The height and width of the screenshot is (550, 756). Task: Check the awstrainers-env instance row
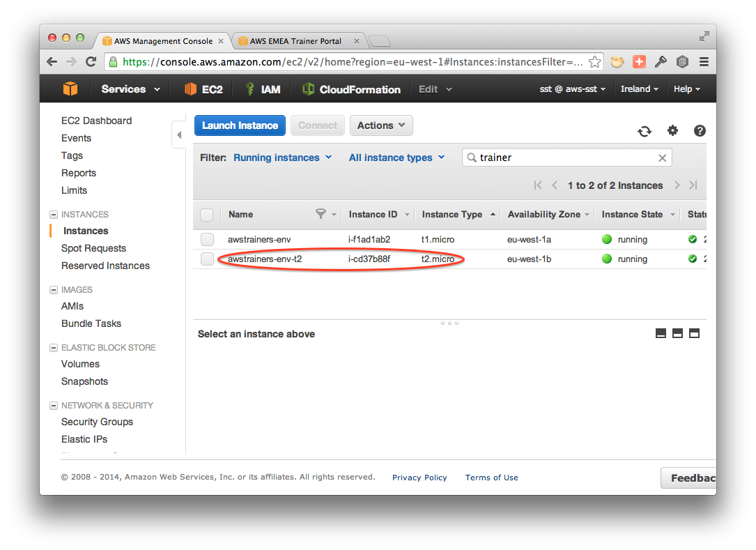(x=208, y=239)
